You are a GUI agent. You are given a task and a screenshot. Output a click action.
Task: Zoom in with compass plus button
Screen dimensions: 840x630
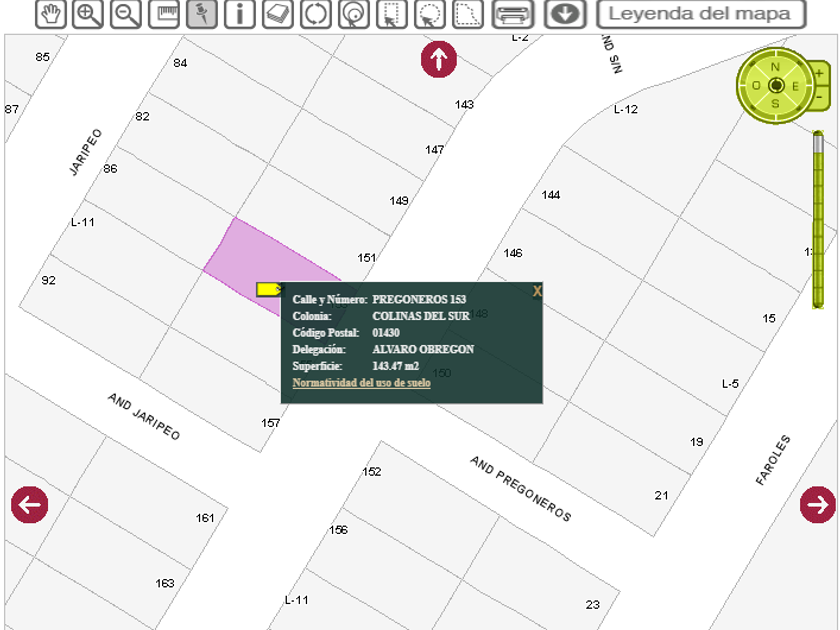pyautogui.click(x=819, y=73)
